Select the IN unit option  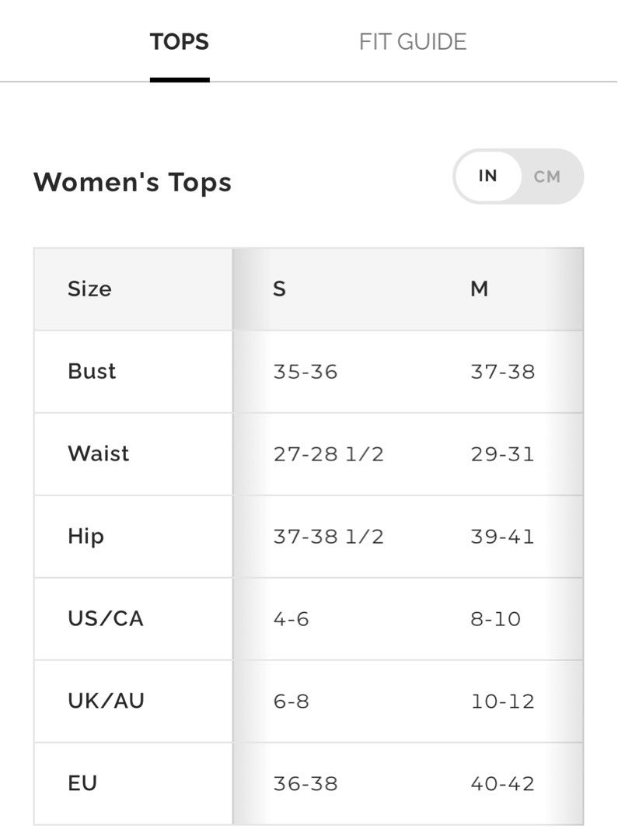coord(487,177)
